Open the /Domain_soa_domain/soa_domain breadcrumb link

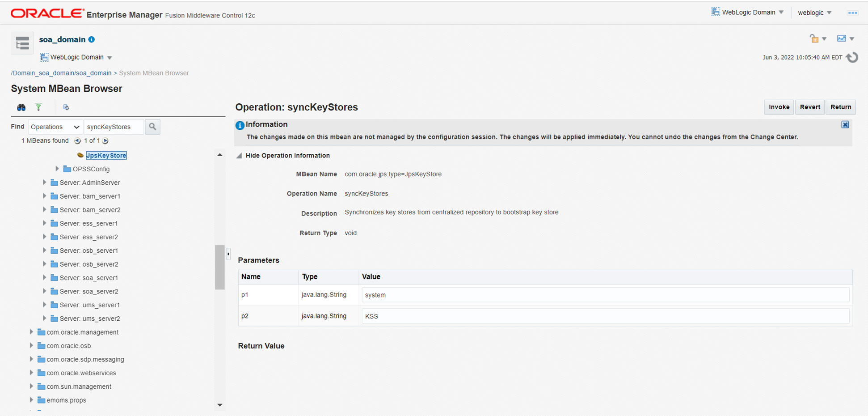click(61, 73)
